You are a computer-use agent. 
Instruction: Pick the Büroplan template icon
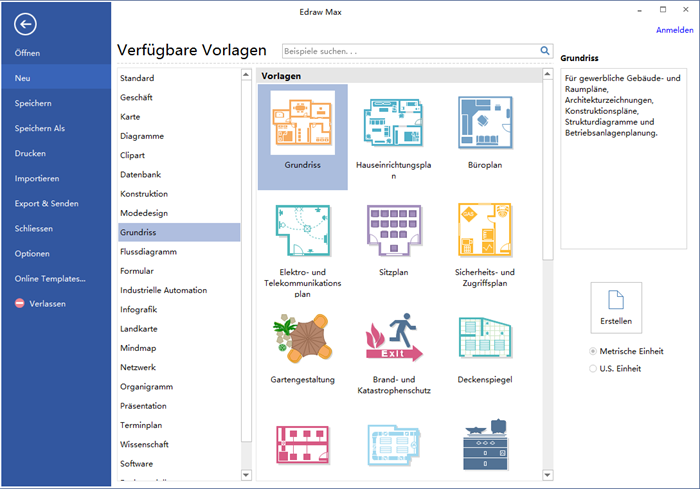485,122
